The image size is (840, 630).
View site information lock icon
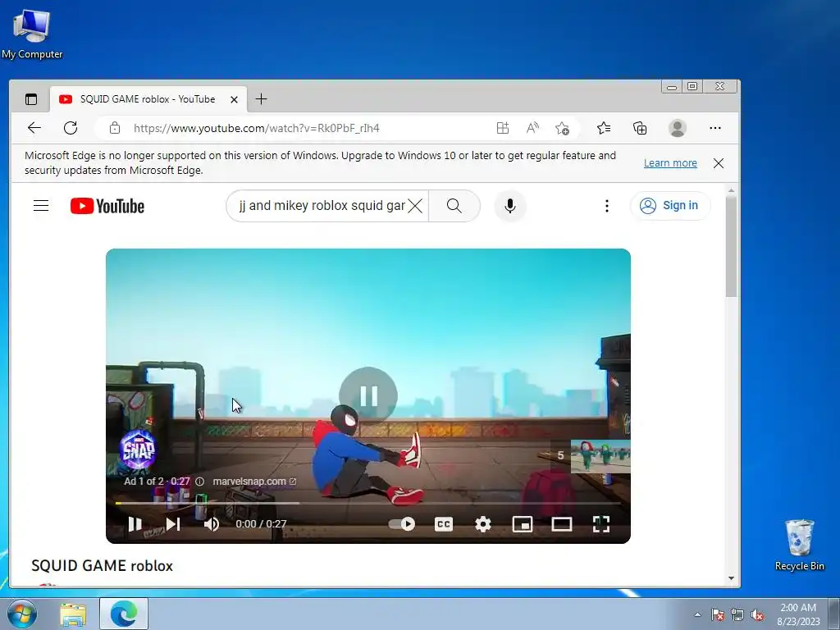[x=115, y=128]
